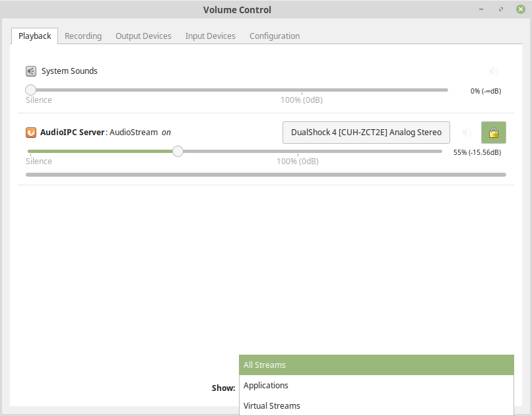Image resolution: width=532 pixels, height=416 pixels.
Task: Close the Volume Control window
Action: click(x=521, y=9)
